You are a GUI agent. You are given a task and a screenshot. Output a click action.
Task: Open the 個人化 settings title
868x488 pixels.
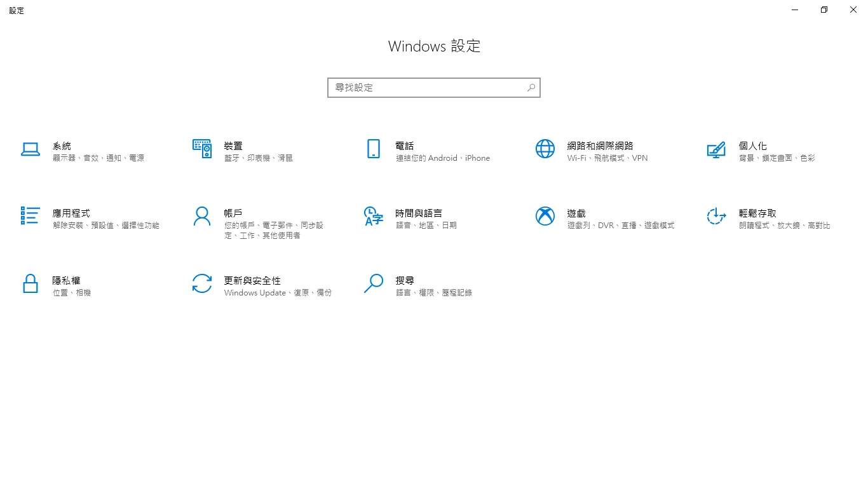tap(753, 146)
